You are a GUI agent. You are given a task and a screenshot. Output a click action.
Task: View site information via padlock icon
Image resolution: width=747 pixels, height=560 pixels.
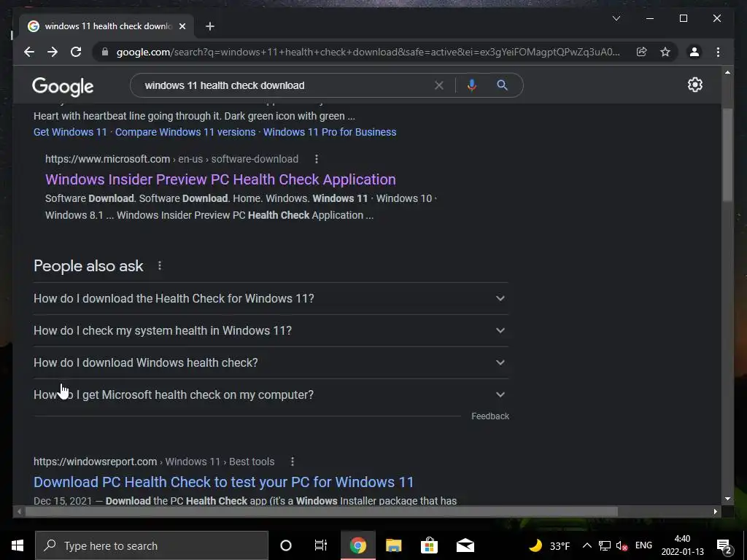pyautogui.click(x=105, y=52)
